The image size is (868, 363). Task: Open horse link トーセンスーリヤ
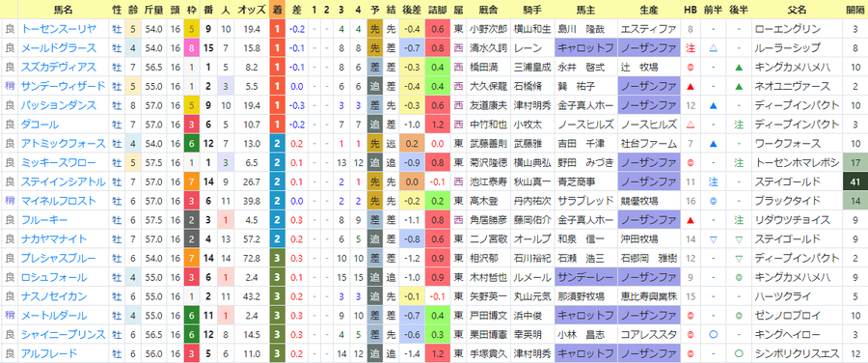click(58, 29)
